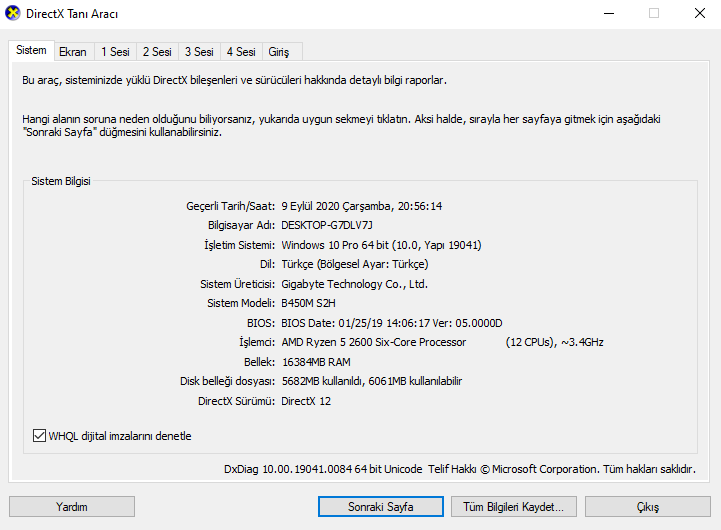The width and height of the screenshot is (721, 530).
Task: Click the Yardım button
Action: tap(72, 507)
